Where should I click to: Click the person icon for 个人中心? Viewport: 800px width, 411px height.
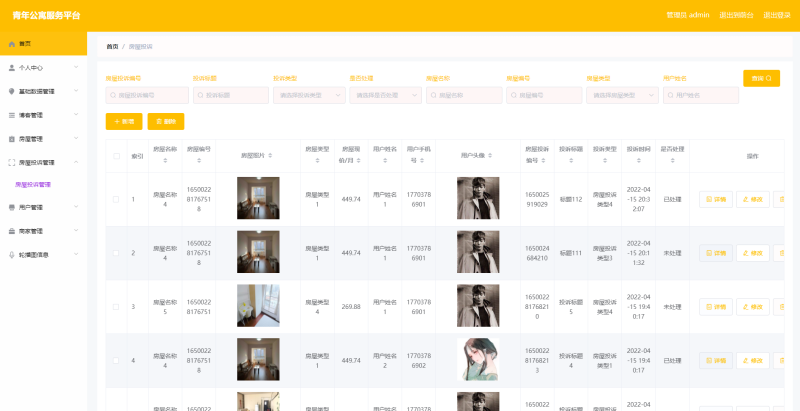tap(11, 68)
